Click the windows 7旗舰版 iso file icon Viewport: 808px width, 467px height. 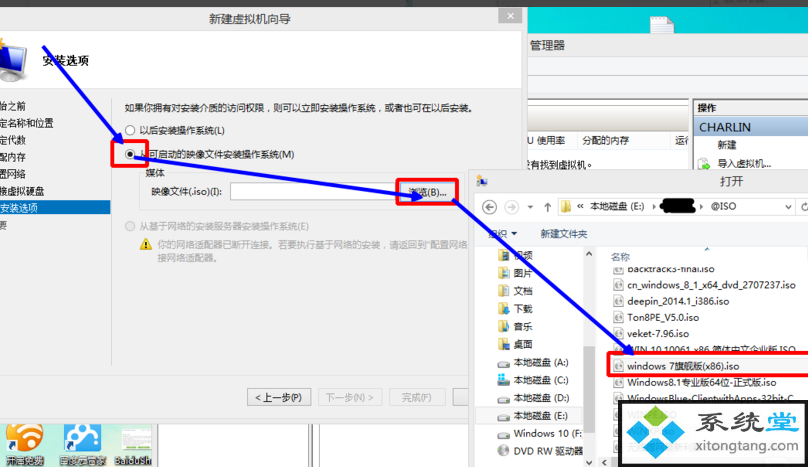[x=618, y=366]
